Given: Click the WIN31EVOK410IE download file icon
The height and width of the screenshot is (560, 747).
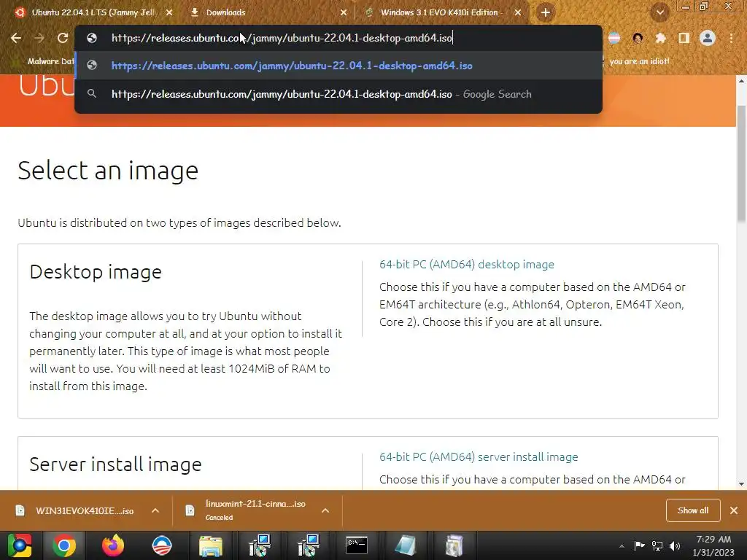Looking at the screenshot, I should point(20,510).
